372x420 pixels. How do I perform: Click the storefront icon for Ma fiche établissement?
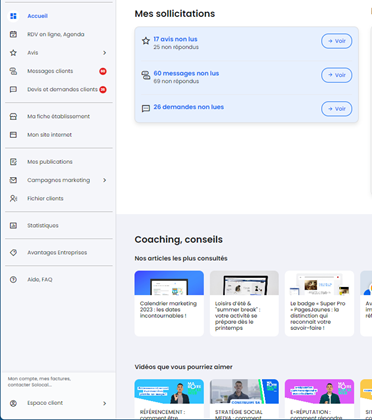coord(13,116)
